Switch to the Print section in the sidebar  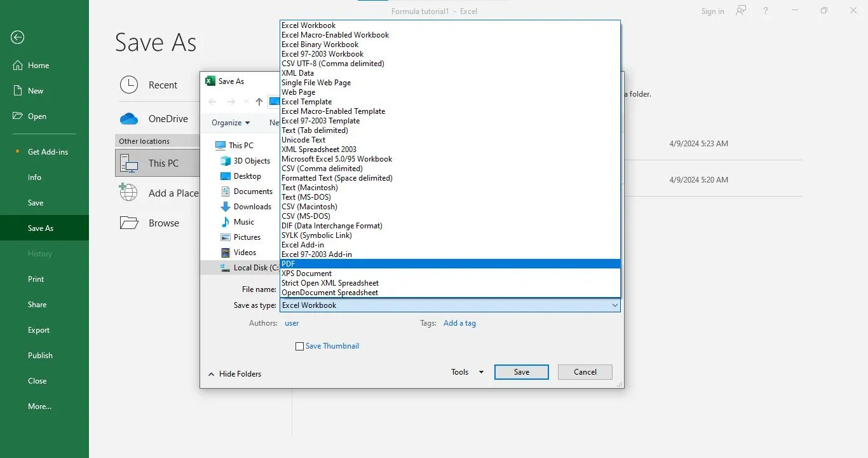point(36,279)
